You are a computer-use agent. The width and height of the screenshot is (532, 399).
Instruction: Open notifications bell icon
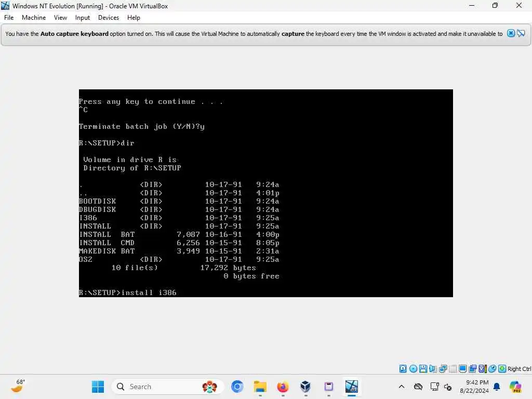[x=497, y=387]
